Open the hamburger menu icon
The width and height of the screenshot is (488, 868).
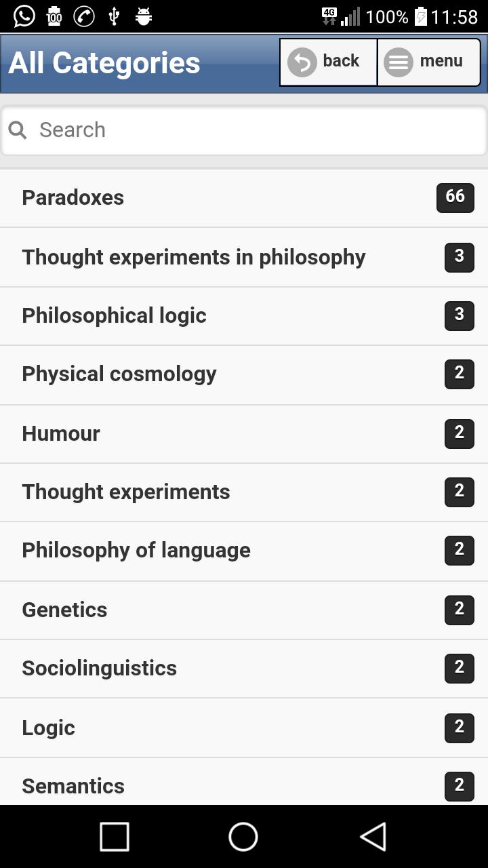click(x=399, y=62)
